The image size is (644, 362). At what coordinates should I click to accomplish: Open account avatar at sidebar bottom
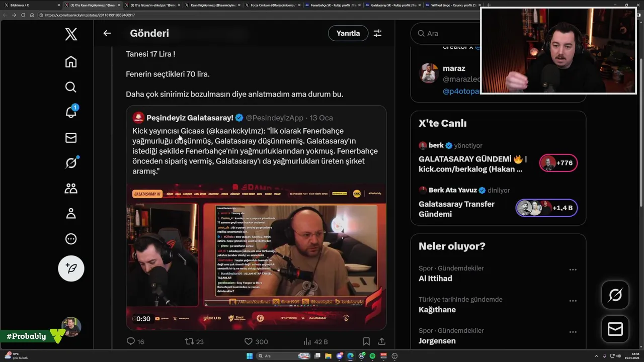click(71, 327)
